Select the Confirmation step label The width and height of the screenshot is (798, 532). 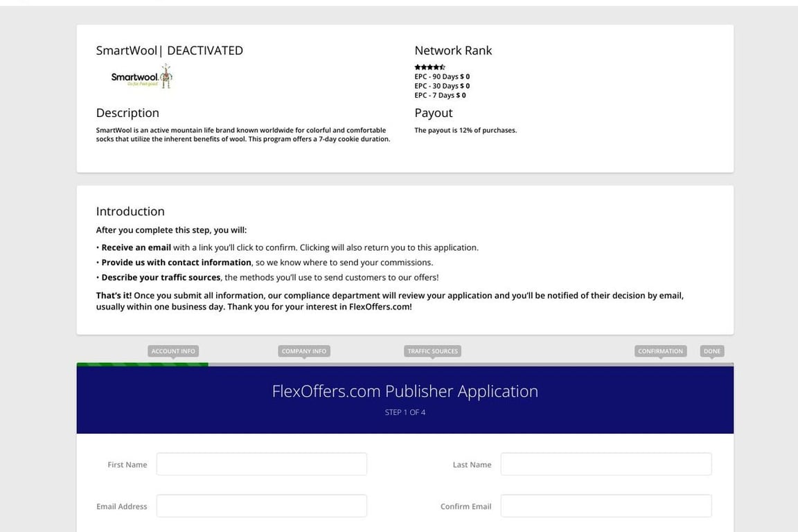661,351
